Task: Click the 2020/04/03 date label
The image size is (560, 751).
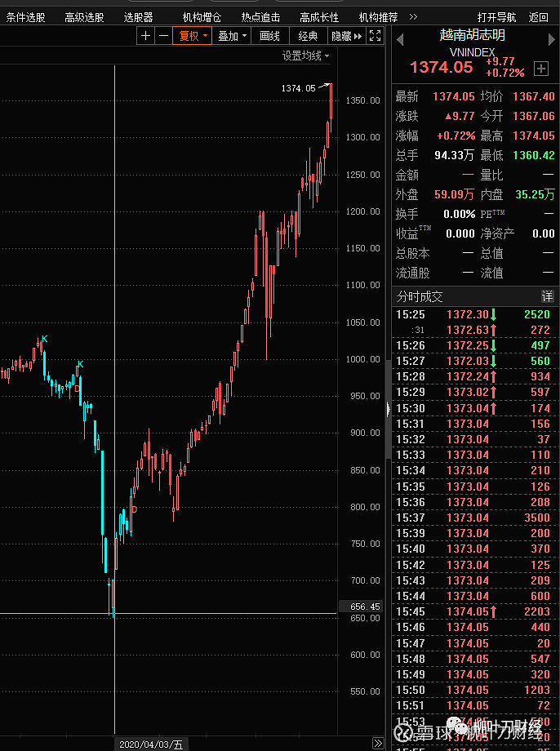Action: pyautogui.click(x=151, y=744)
